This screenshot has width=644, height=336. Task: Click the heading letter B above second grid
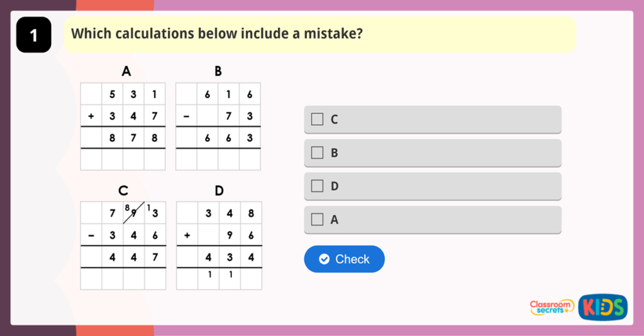pos(218,72)
